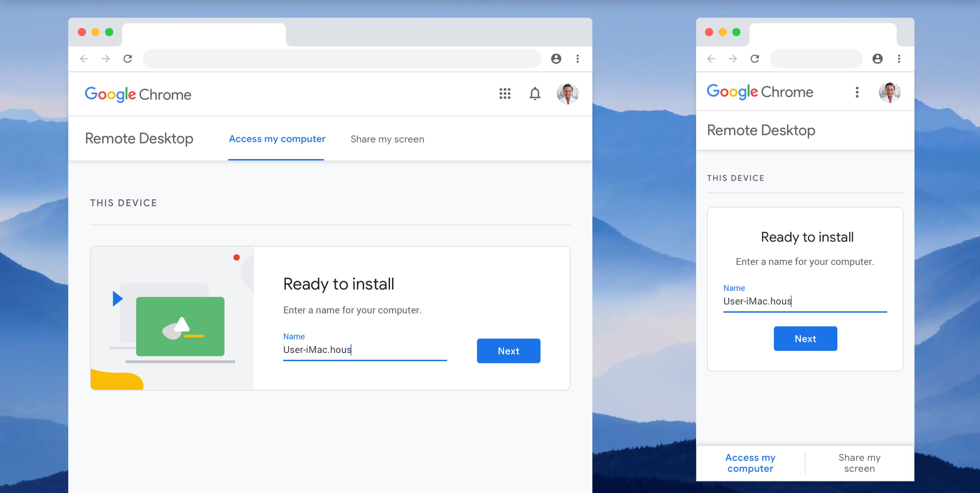980x493 pixels.
Task: Select the "Access my computer" bottom tab in the small window
Action: coord(750,463)
